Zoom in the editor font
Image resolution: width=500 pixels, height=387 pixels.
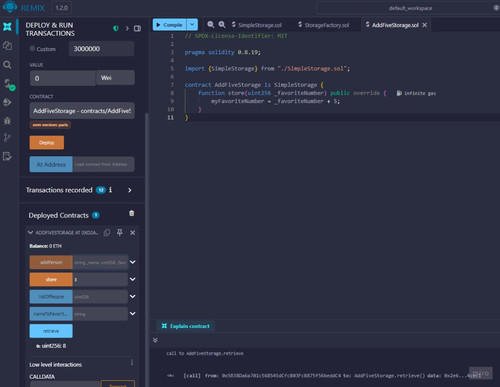click(x=222, y=25)
